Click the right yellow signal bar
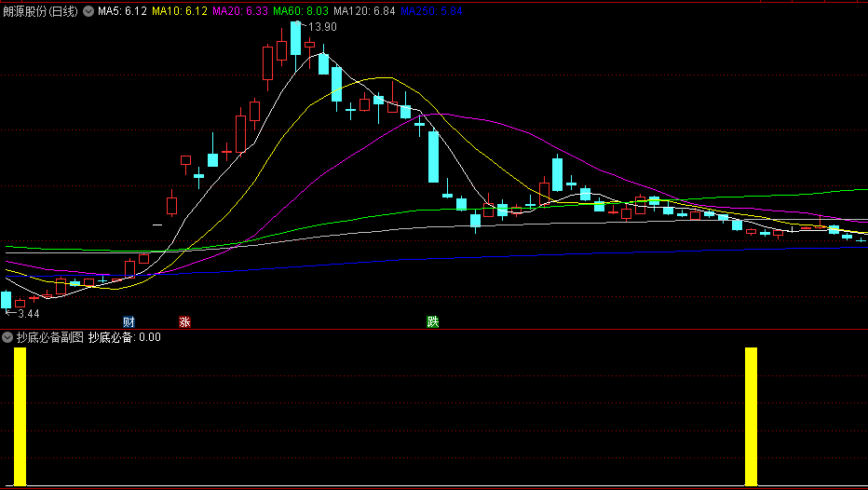Screen dimensions: 868x490 pos(752,417)
